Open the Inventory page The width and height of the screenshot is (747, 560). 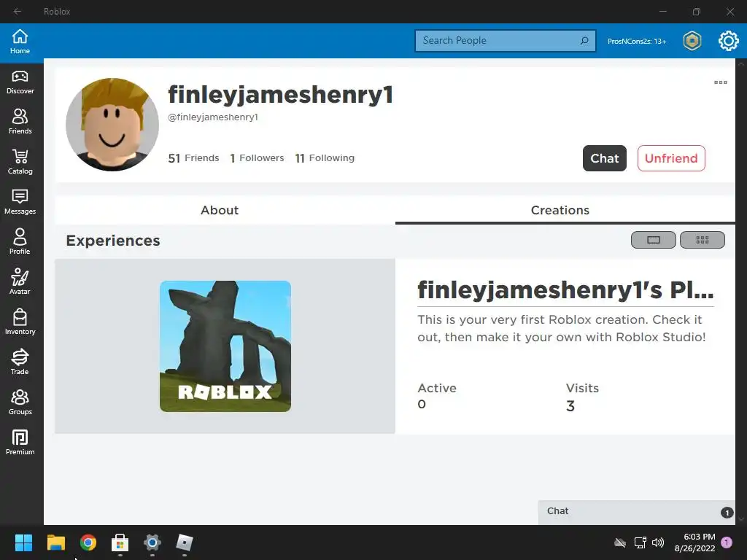[x=20, y=322]
